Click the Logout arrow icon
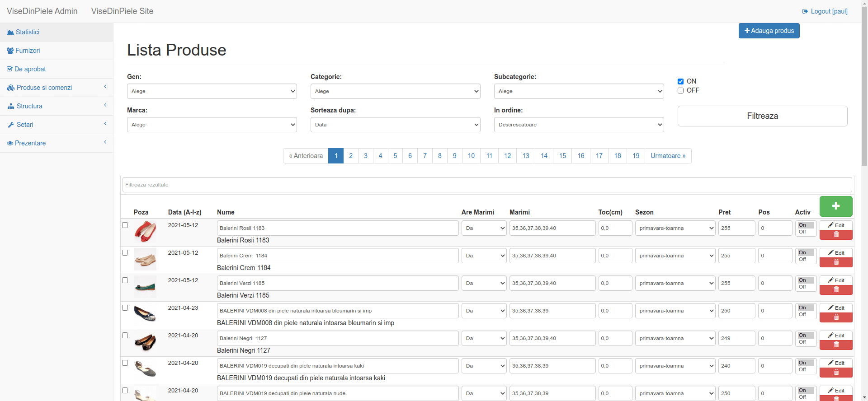Viewport: 868px width, 401px height. pyautogui.click(x=805, y=11)
